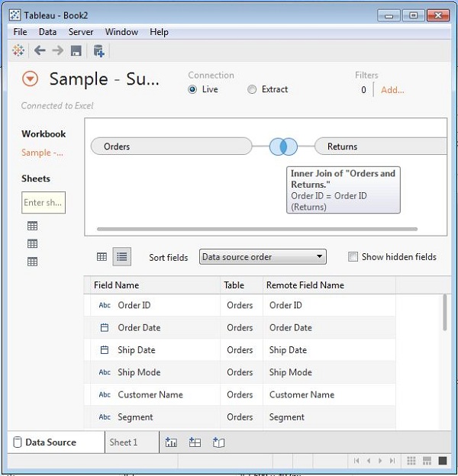Click the calendar type icon for Ship Date
This screenshot has height=476, width=458.
[105, 350]
